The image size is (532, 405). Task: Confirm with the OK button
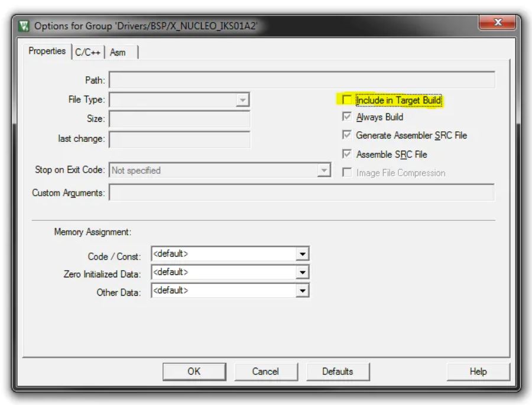pos(194,371)
